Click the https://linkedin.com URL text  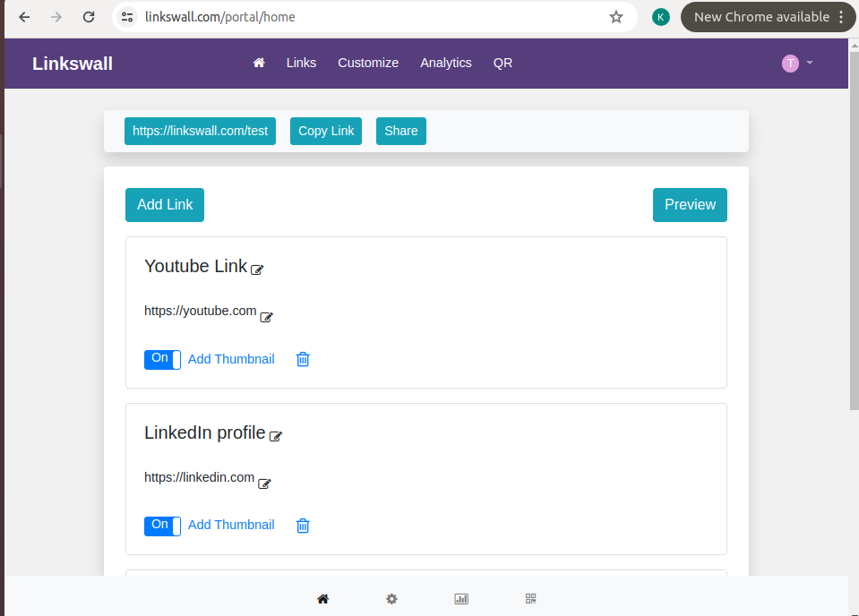[x=199, y=477]
